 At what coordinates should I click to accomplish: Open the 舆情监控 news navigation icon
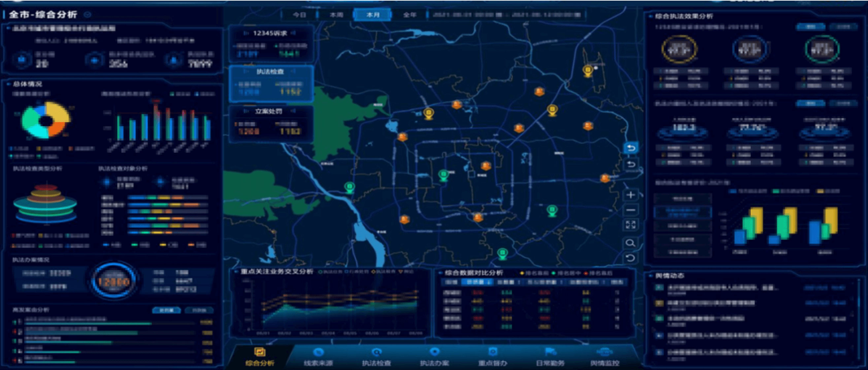pos(605,352)
